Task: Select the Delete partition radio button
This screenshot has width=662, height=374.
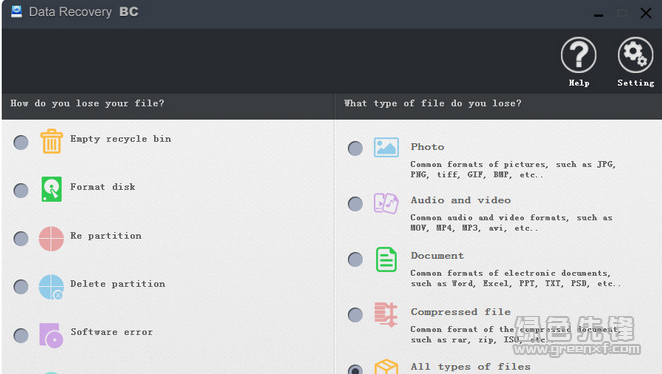Action: [x=21, y=287]
